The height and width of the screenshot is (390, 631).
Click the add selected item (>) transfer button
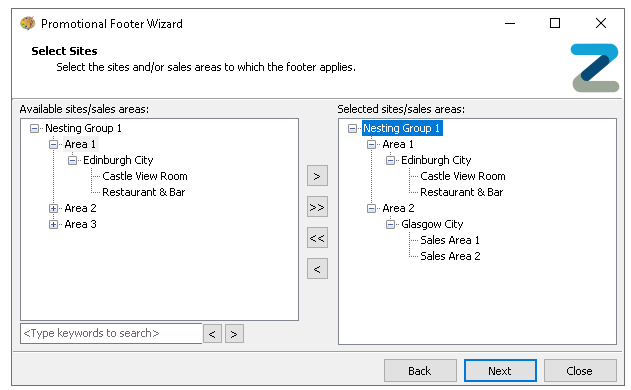pyautogui.click(x=317, y=176)
